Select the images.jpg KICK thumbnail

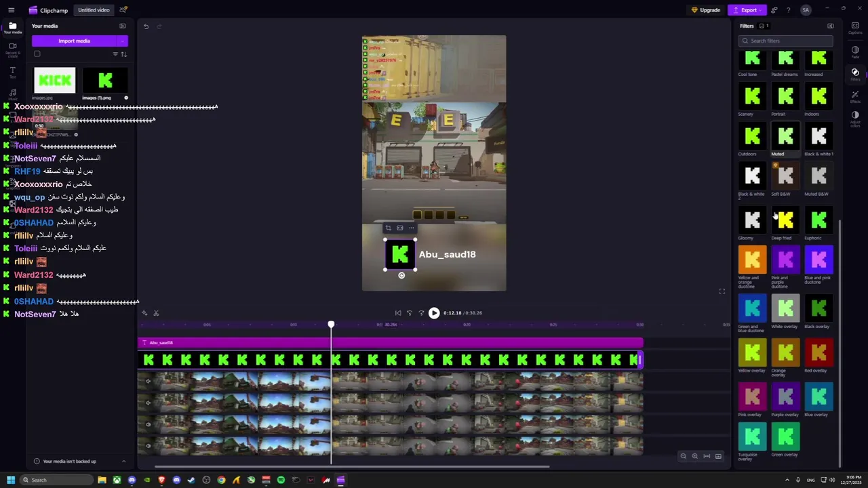click(x=55, y=81)
